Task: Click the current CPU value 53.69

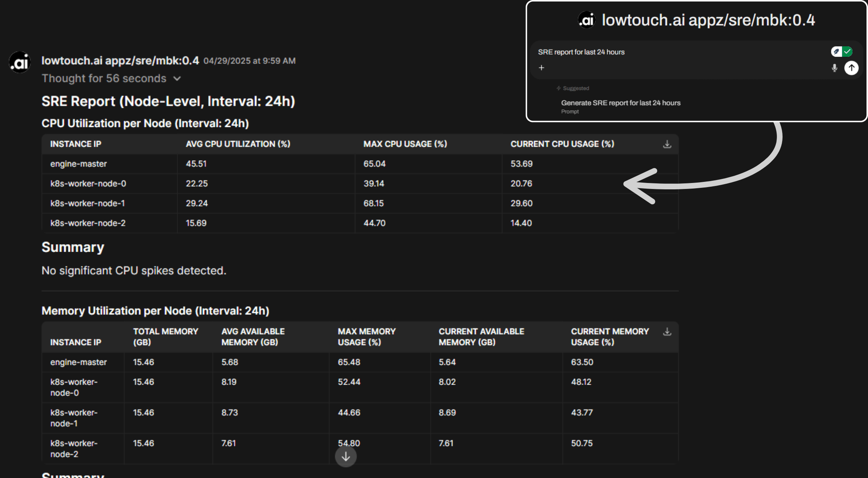Action: pos(521,164)
